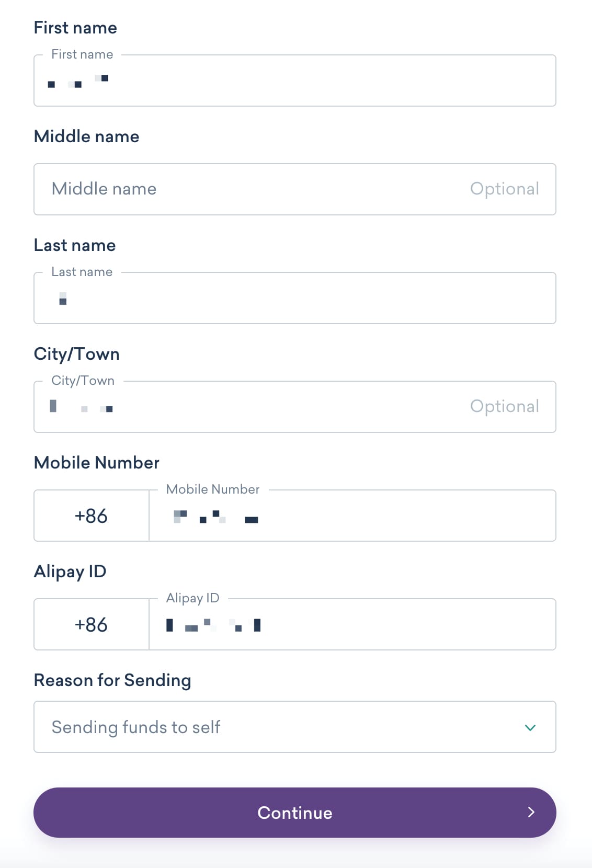592x868 pixels.
Task: Click the teal chevron in the Reason dropdown
Action: (x=530, y=728)
